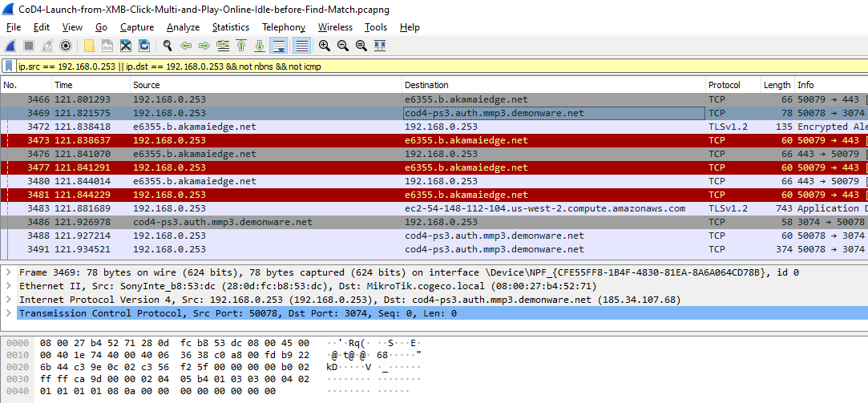Open the Analyze menu

(x=184, y=27)
